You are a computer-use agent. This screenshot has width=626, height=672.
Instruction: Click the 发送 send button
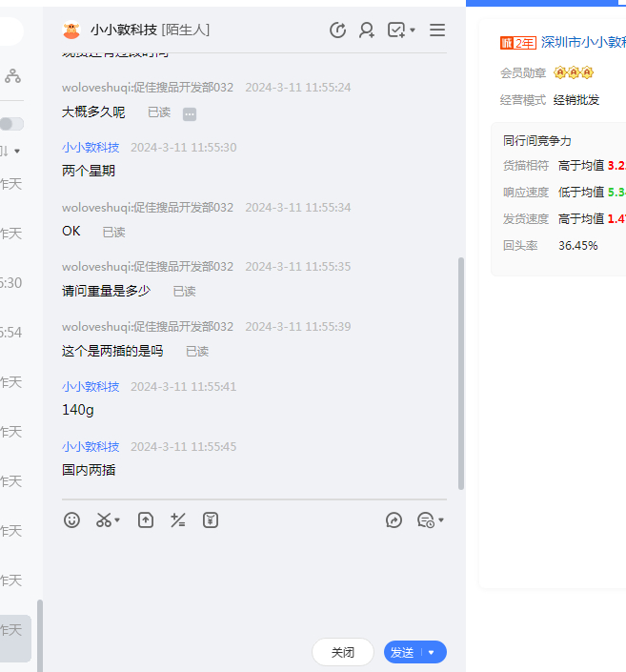coord(402,652)
